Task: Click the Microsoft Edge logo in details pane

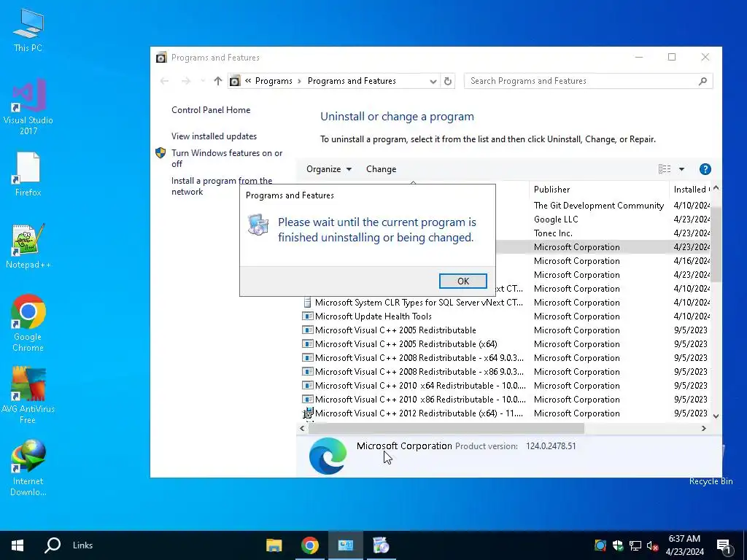Action: [x=328, y=456]
